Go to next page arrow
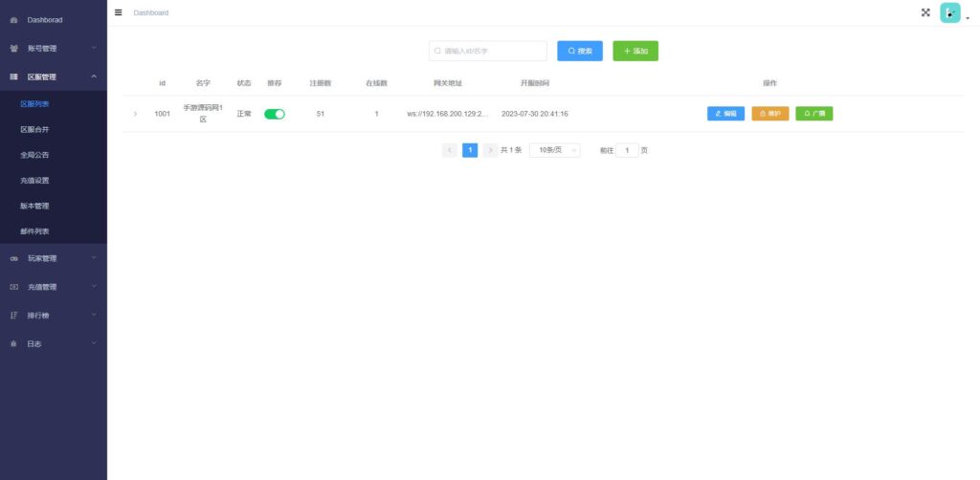Screen dimensions: 980x480 click(491, 150)
